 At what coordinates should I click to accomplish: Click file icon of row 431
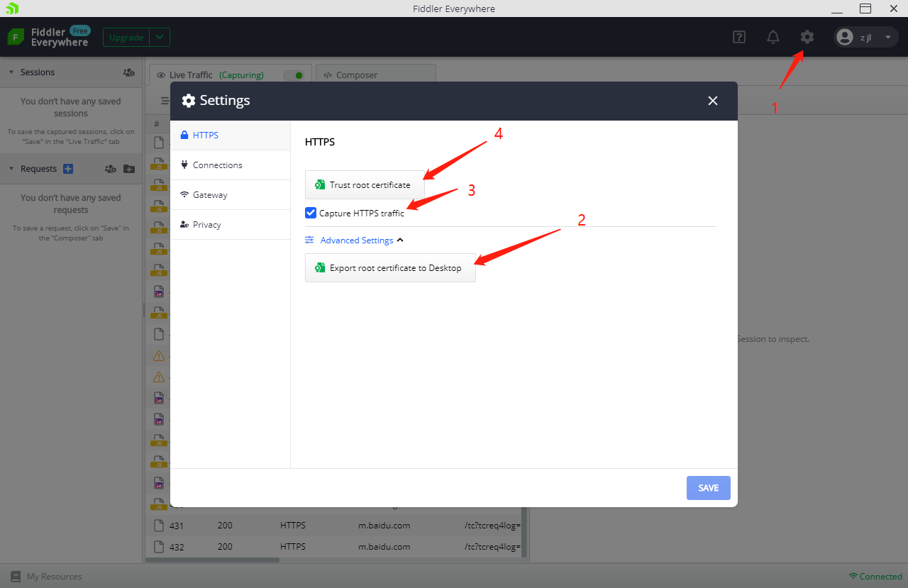pyautogui.click(x=160, y=526)
